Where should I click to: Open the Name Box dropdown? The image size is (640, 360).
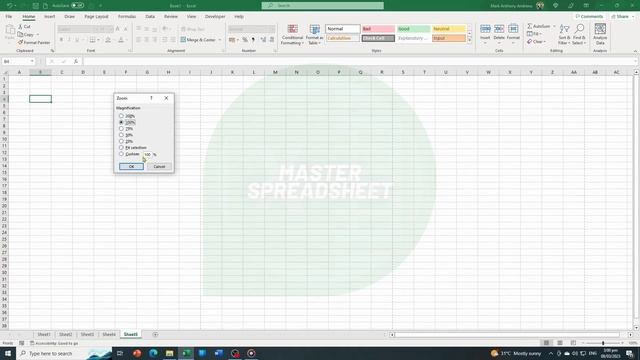32,61
